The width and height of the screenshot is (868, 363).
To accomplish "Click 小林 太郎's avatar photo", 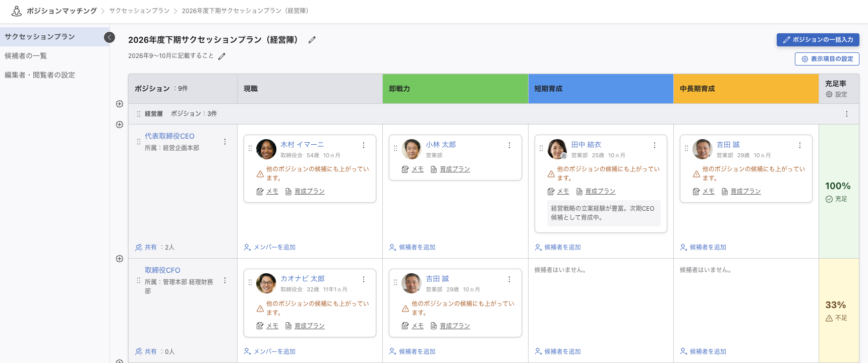I will (412, 149).
